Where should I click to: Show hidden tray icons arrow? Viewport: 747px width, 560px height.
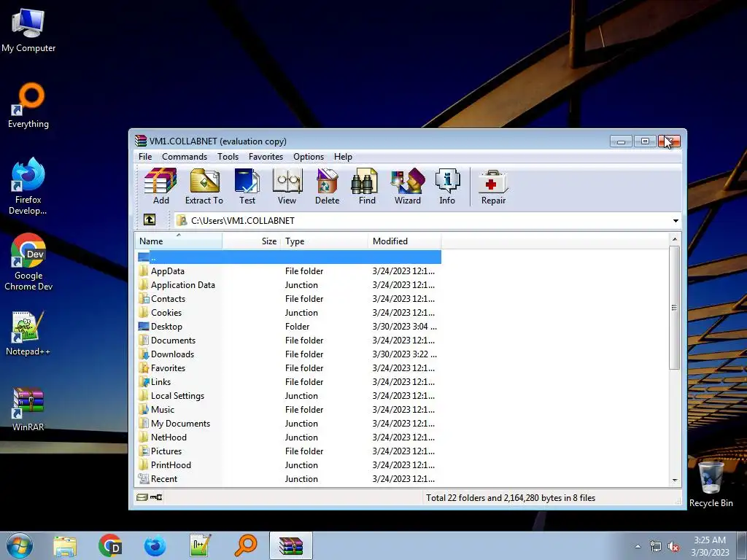[x=638, y=547]
